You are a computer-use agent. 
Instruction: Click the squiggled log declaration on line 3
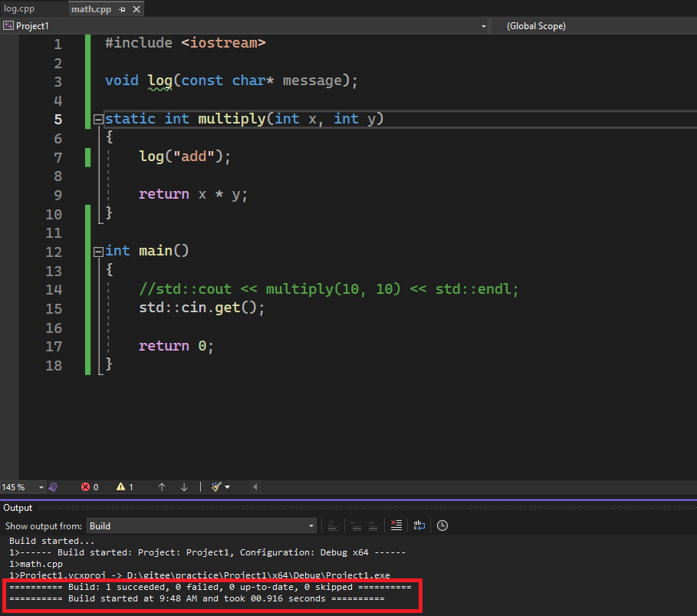[160, 81]
